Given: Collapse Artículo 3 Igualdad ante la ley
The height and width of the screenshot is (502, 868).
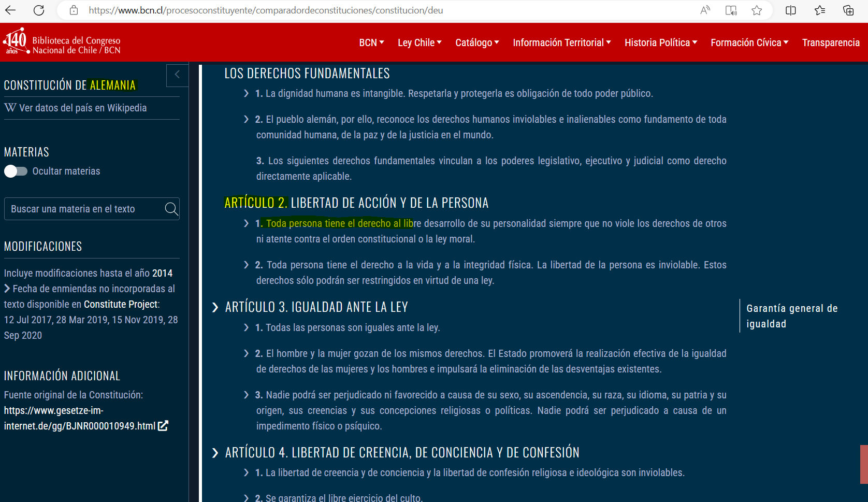Looking at the screenshot, I should click(x=215, y=308).
